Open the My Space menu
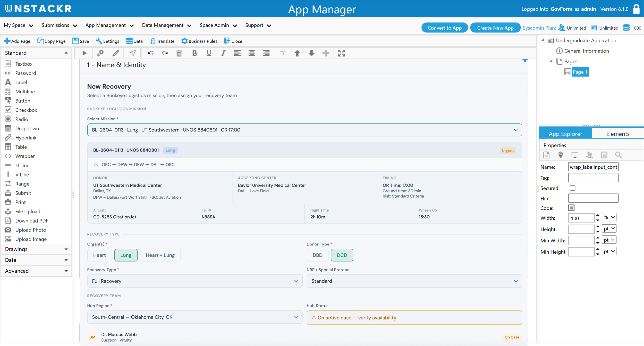The width and height of the screenshot is (644, 346). coord(19,25)
